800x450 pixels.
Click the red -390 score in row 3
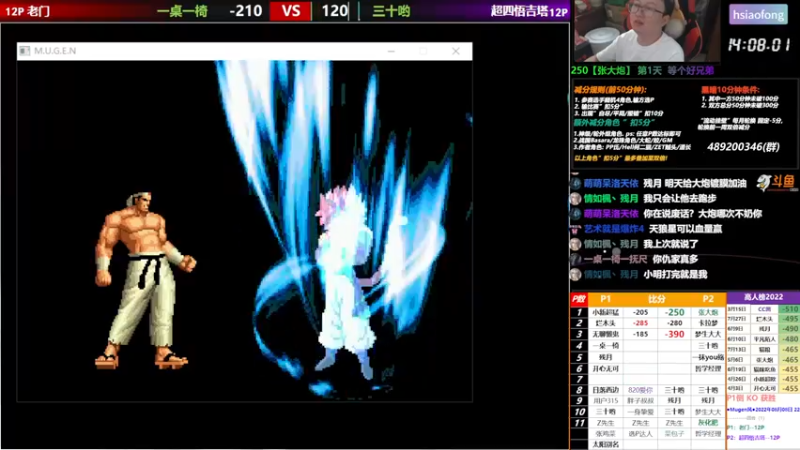point(674,334)
